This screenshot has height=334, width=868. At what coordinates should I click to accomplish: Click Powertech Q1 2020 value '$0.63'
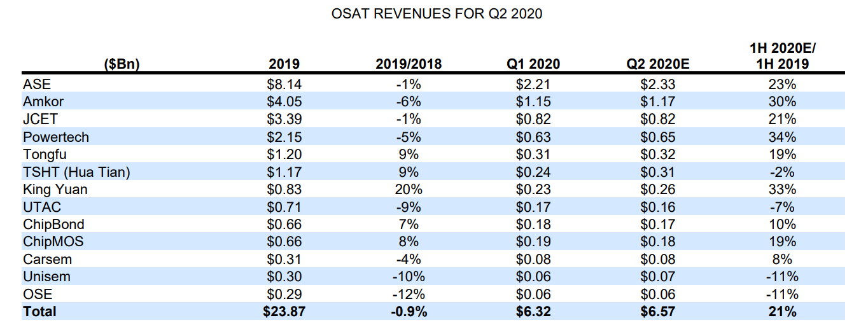tap(533, 137)
